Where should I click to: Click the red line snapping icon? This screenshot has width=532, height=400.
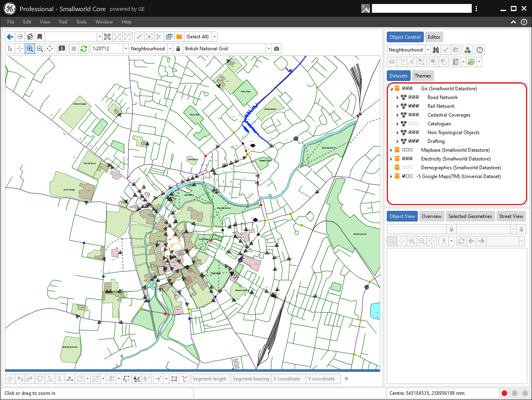pos(158,379)
